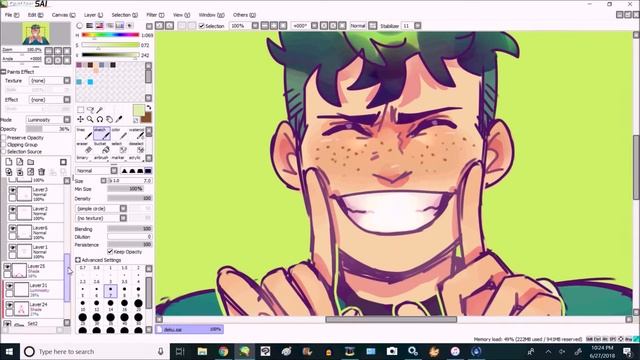Click the Hue rainbow slider

tap(110, 35)
